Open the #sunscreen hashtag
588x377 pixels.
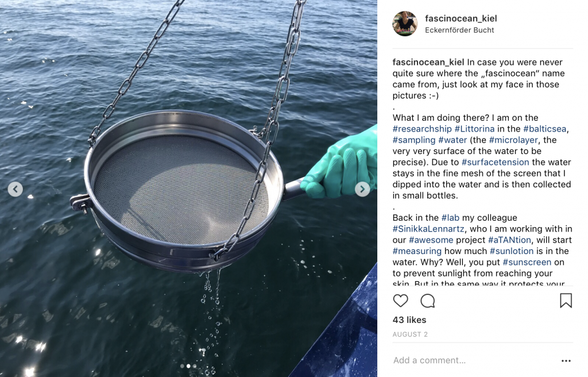pyautogui.click(x=527, y=262)
